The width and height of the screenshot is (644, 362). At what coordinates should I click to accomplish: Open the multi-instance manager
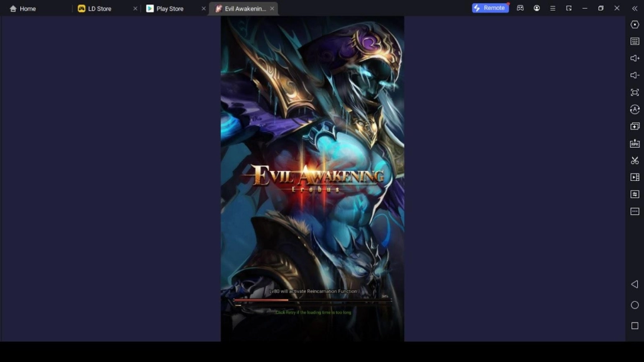click(x=634, y=126)
